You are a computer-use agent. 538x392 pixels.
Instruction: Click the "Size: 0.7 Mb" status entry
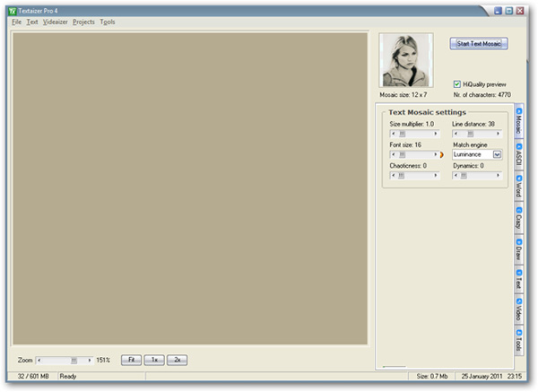[432, 377]
